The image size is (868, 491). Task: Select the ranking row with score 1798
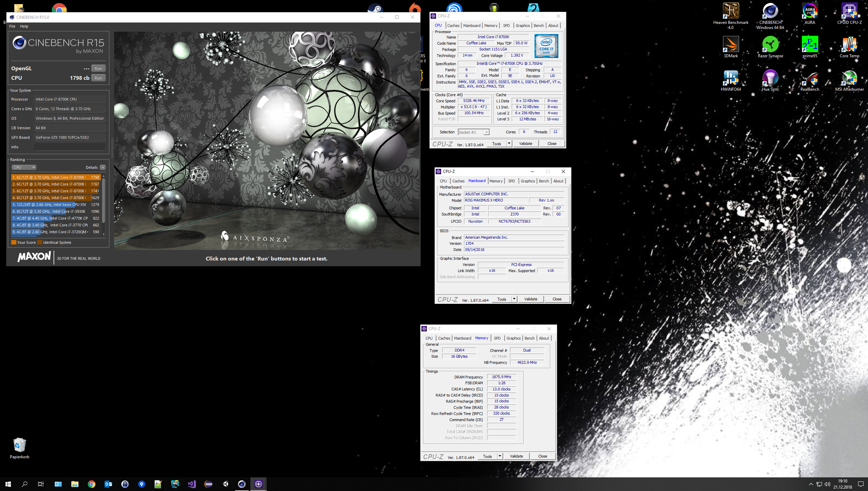(x=56, y=177)
